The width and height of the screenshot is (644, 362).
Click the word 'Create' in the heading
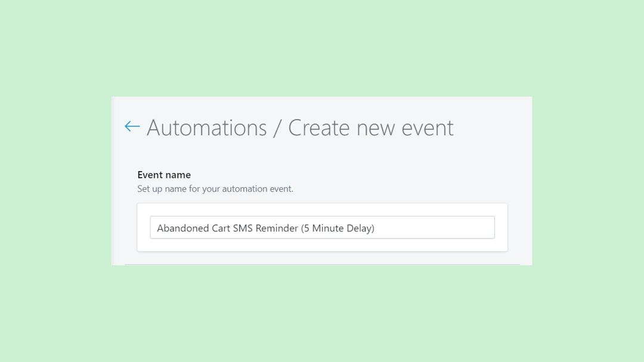(x=319, y=128)
